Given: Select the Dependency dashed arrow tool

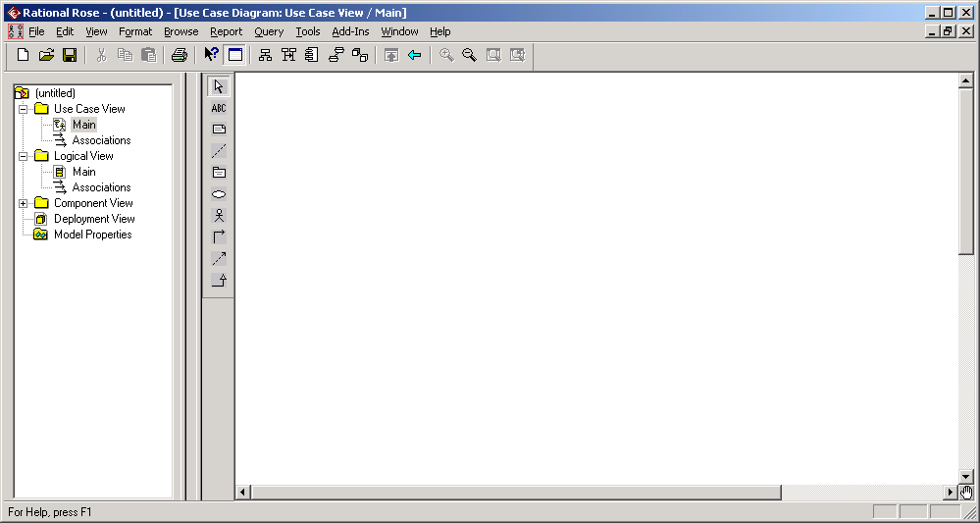Looking at the screenshot, I should 219,259.
